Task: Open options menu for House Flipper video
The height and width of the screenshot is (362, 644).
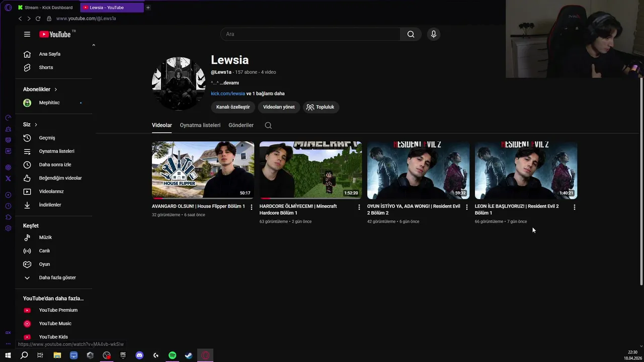Action: pos(252,207)
